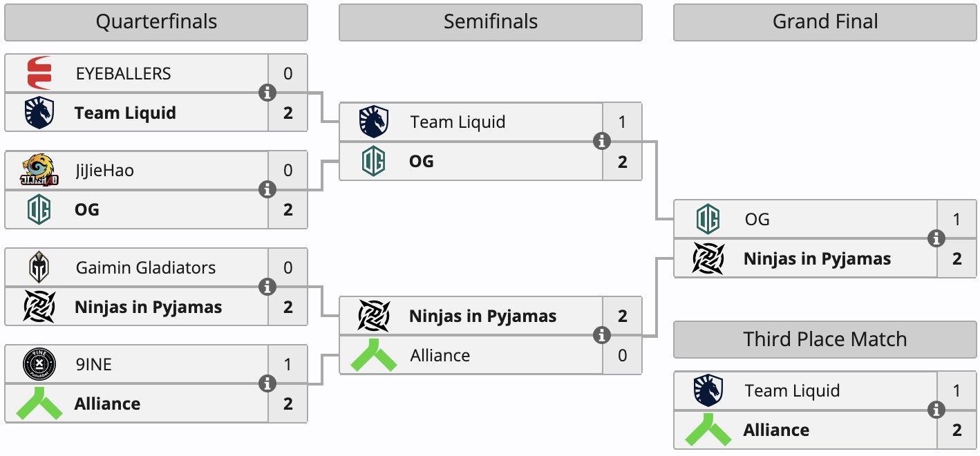The width and height of the screenshot is (980, 456).
Task: Click the JiJieHao team logo
Action: tap(39, 171)
